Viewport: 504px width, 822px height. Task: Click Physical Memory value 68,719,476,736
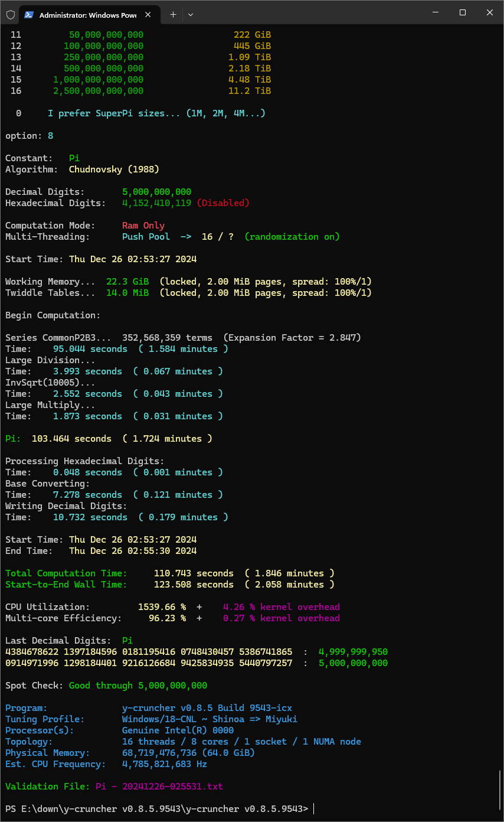click(x=159, y=753)
